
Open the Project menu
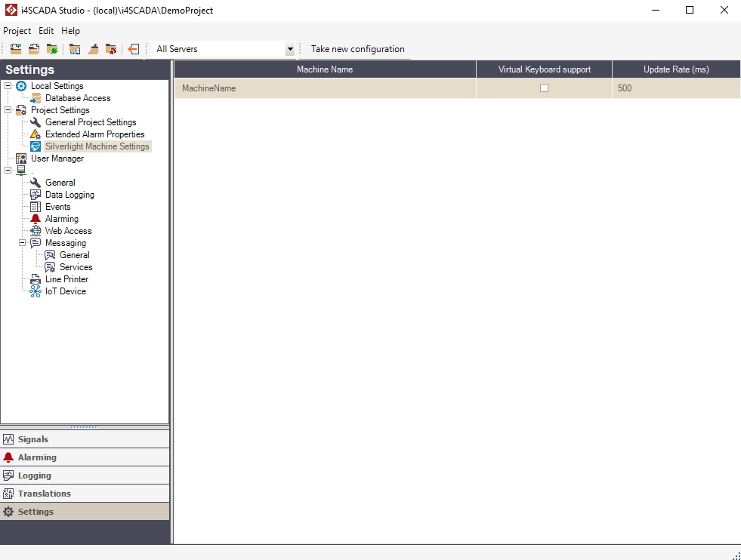[17, 31]
